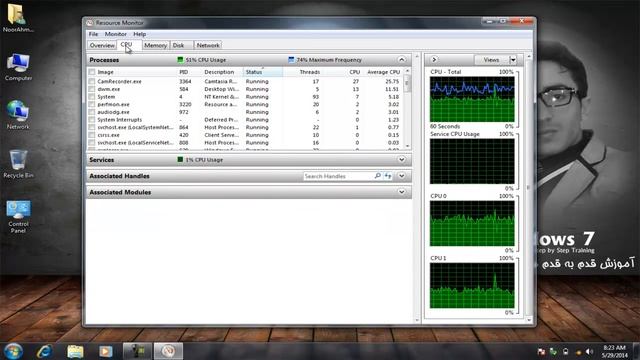The width and height of the screenshot is (640, 360).
Task: Switch to the Memory tab
Action: 155,45
